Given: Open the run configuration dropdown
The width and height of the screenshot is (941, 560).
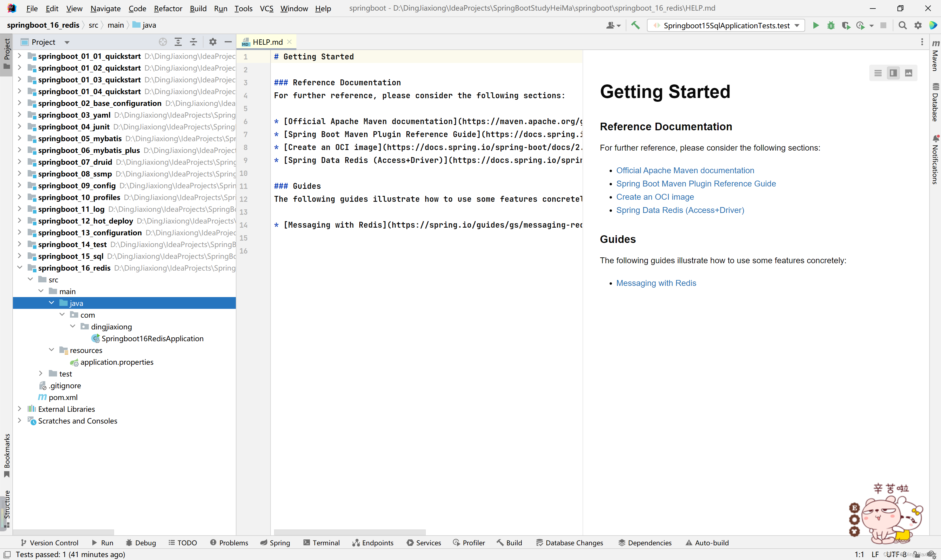Looking at the screenshot, I should (726, 25).
